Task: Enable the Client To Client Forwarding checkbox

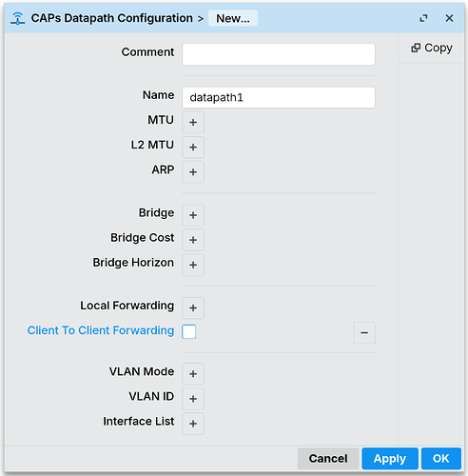Action: (189, 331)
